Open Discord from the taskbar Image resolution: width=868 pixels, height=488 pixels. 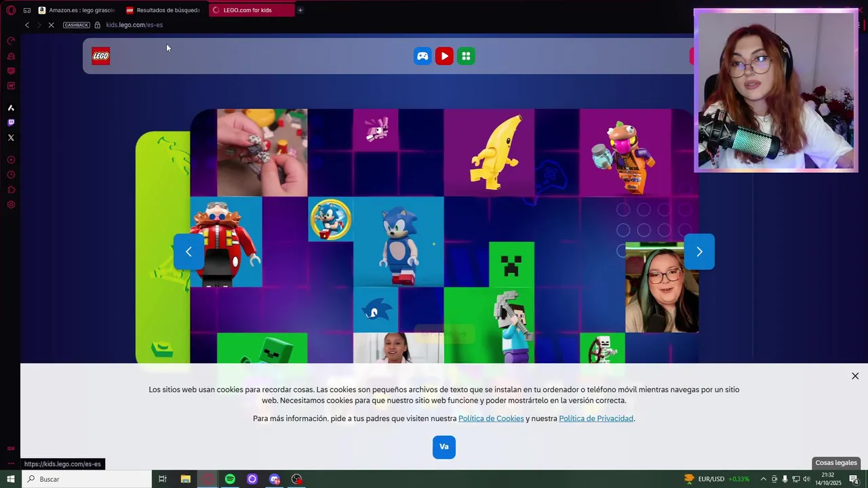275,479
